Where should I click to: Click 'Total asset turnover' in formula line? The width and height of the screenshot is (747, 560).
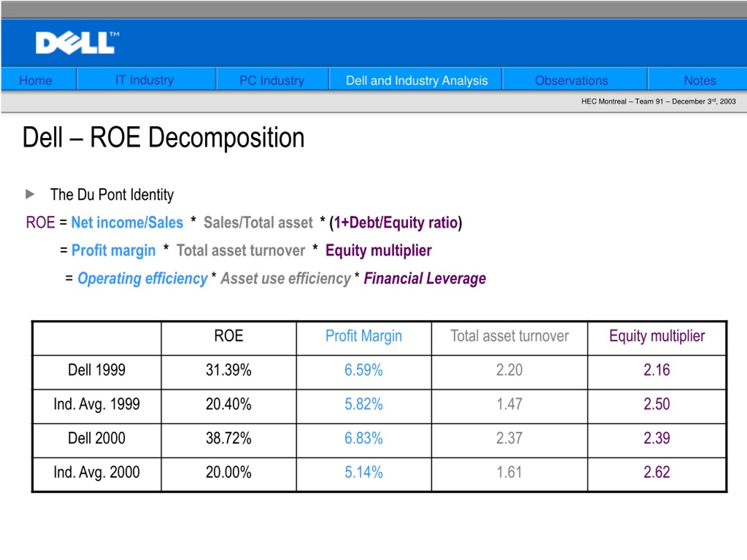241,251
